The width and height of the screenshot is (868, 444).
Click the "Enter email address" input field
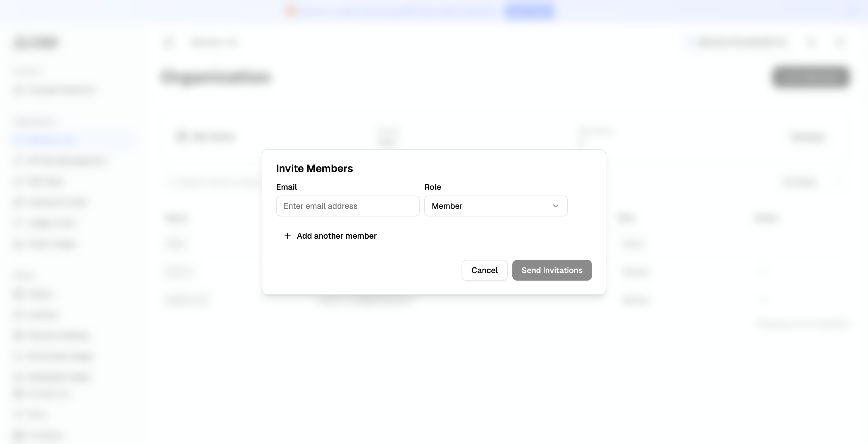[347, 206]
